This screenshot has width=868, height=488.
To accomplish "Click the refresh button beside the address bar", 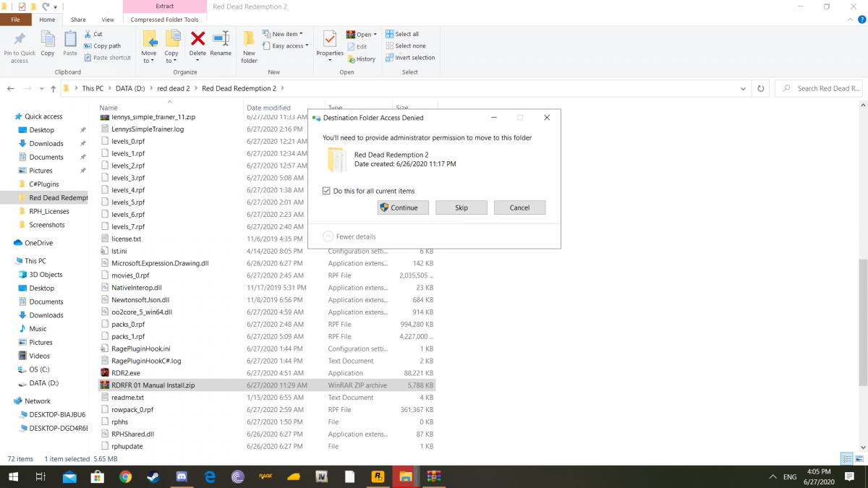I will coord(760,88).
